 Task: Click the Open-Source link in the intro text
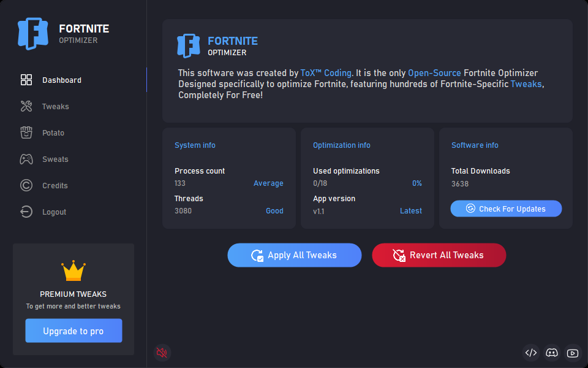[434, 72]
